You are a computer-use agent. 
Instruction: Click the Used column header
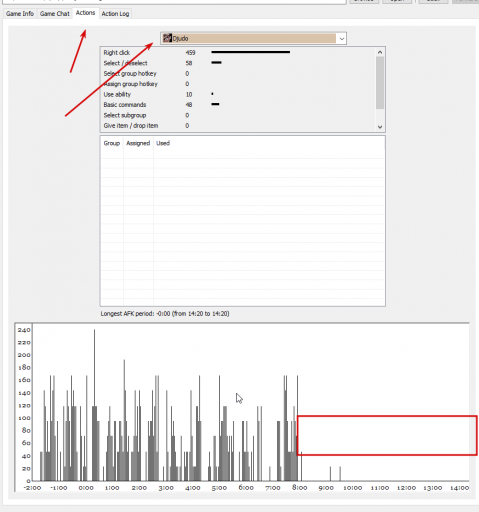pos(163,143)
